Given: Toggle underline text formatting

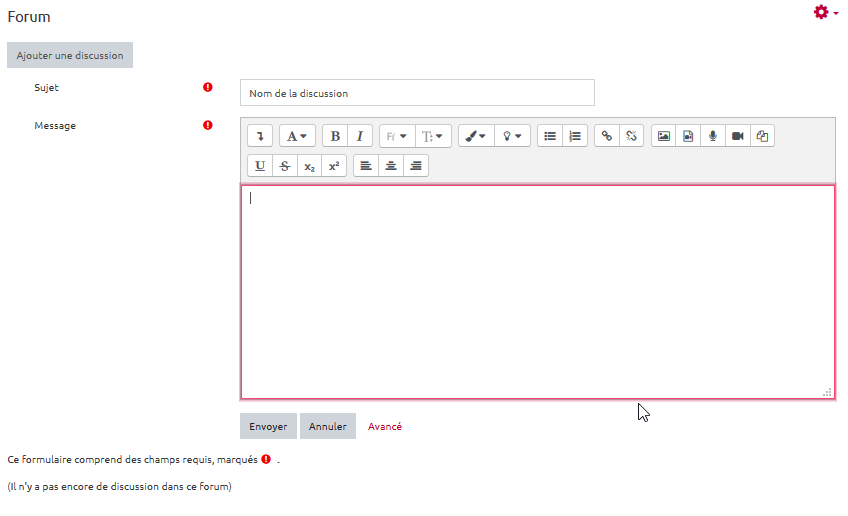Looking at the screenshot, I should (260, 166).
